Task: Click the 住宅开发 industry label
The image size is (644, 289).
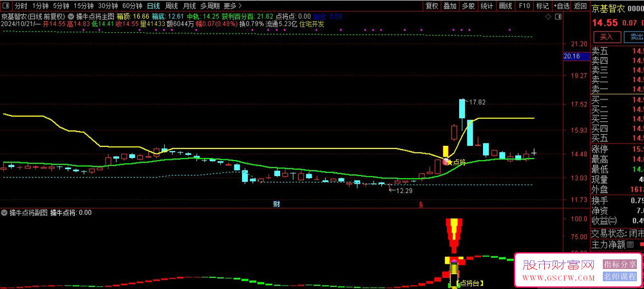Action: pyautogui.click(x=311, y=24)
